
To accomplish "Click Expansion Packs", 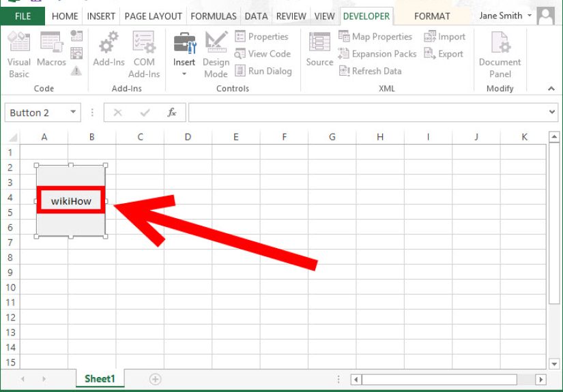I will coord(377,54).
